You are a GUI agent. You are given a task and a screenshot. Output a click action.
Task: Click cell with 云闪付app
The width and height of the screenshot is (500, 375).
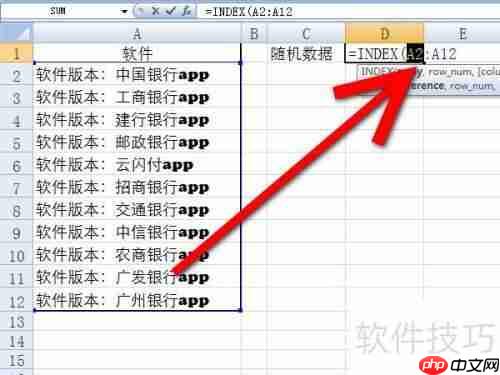(137, 165)
